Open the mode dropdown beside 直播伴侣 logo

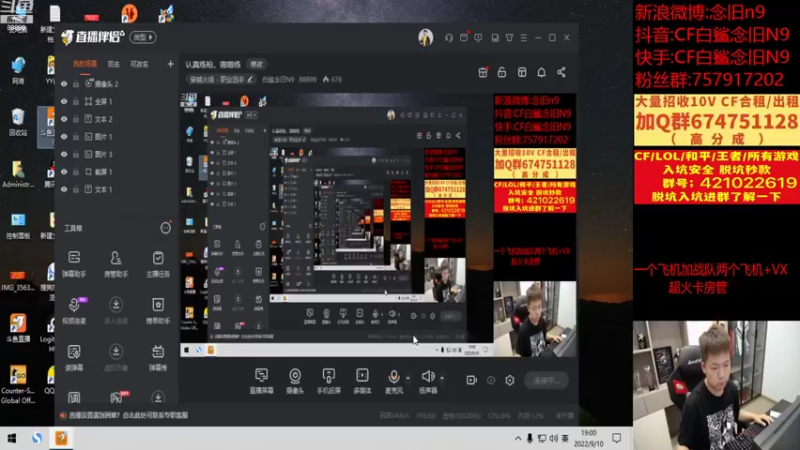(x=143, y=37)
